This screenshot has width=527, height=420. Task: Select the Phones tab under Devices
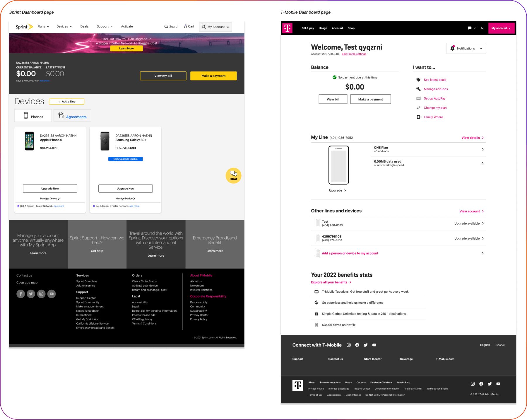click(x=33, y=116)
